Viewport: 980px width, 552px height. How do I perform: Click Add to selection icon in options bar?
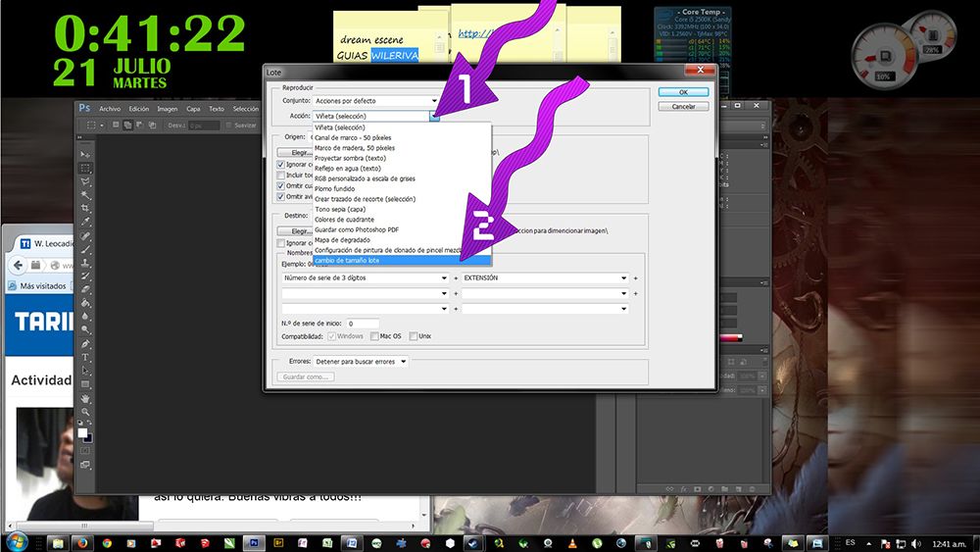pos(127,125)
